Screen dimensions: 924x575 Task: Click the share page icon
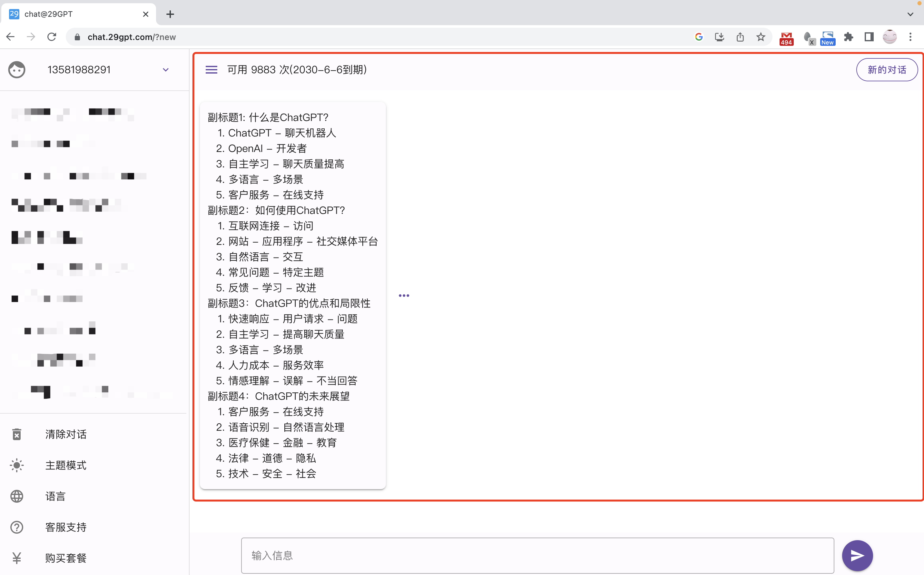(740, 37)
